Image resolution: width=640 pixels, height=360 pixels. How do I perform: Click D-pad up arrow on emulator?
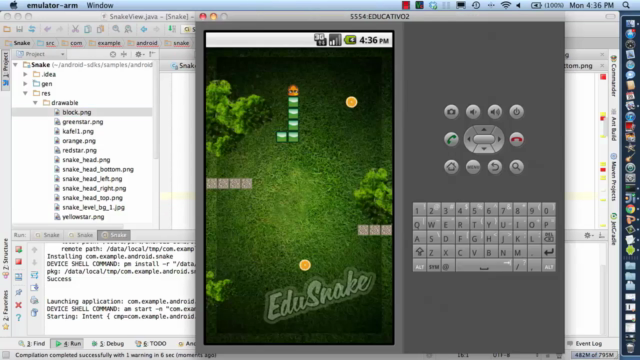click(x=484, y=129)
